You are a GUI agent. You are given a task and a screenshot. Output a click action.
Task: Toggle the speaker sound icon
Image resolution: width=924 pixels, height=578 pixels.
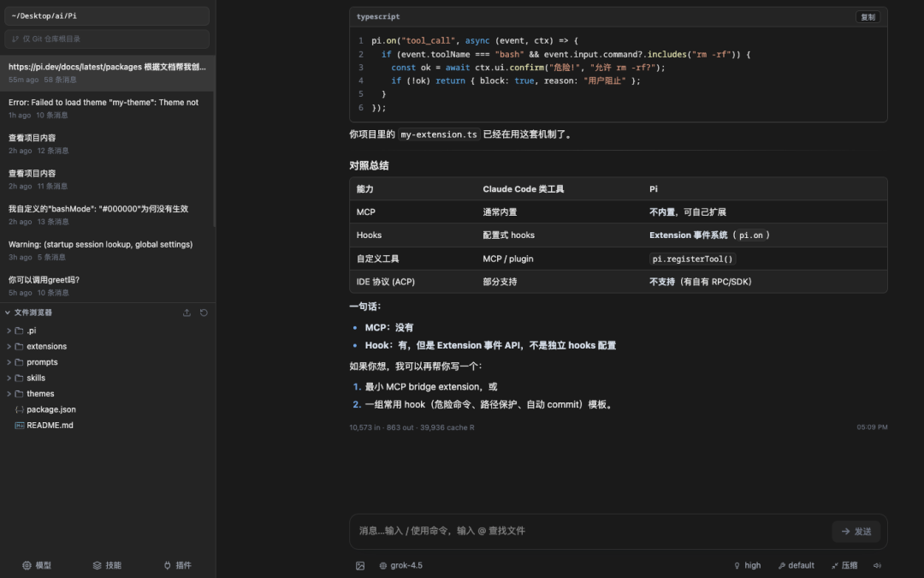877,566
